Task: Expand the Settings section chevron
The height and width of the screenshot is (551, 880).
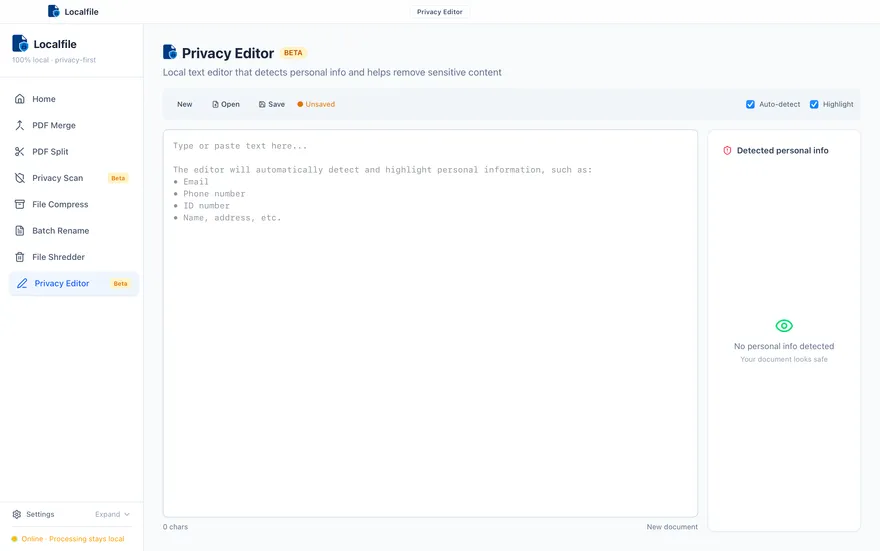Action: [127, 514]
